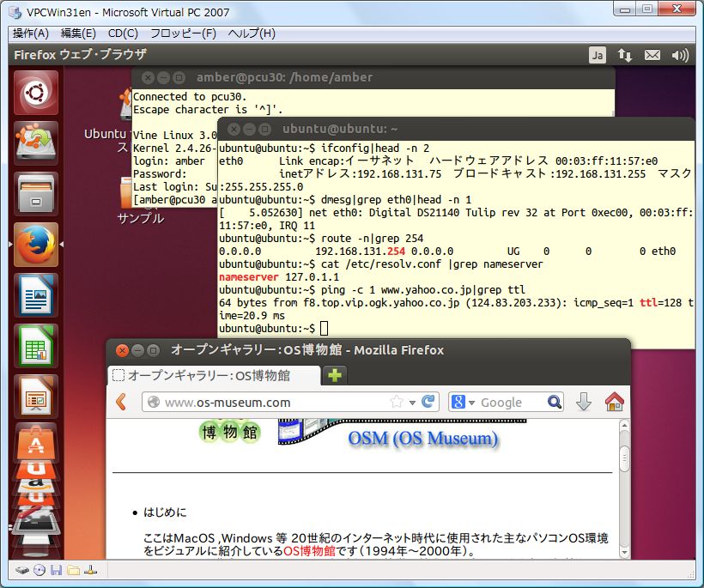This screenshot has width=704, height=588.
Task: Open LibreOffice Impress from launcher
Action: (x=36, y=397)
